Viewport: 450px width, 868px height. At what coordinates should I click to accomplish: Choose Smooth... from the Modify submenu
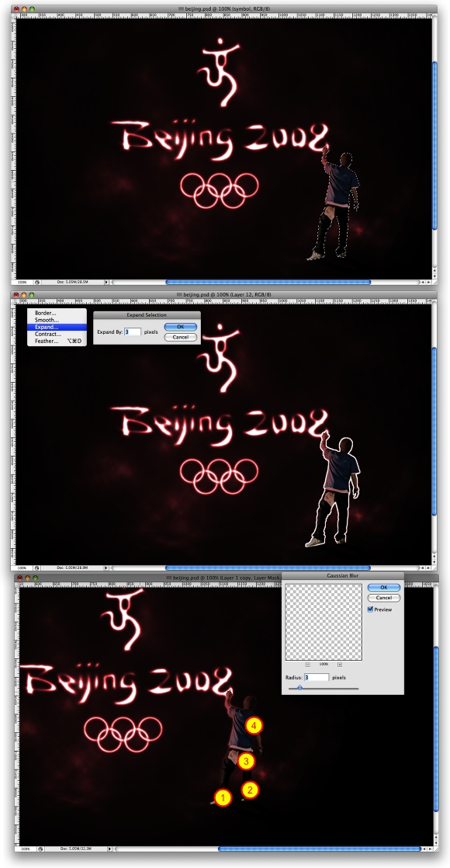pos(57,320)
